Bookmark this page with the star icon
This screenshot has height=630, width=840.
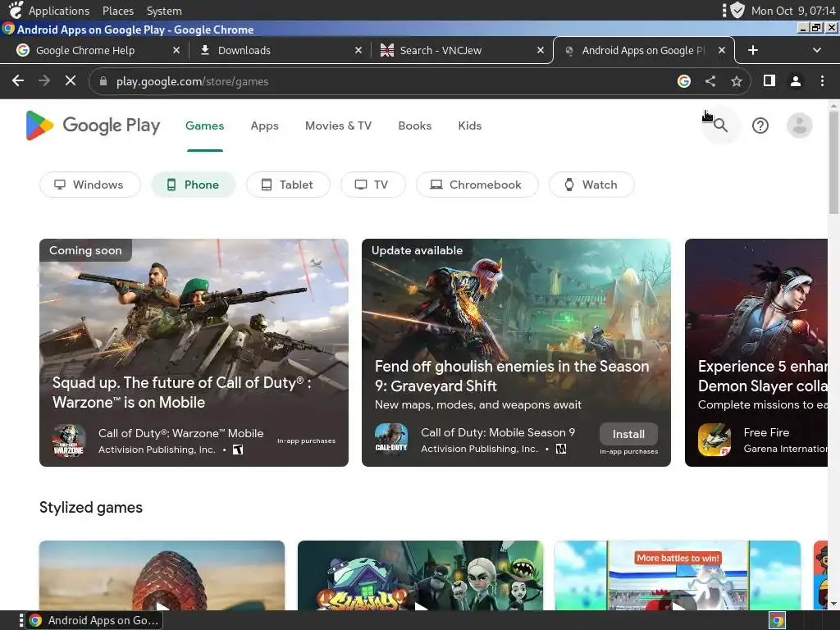pos(737,81)
